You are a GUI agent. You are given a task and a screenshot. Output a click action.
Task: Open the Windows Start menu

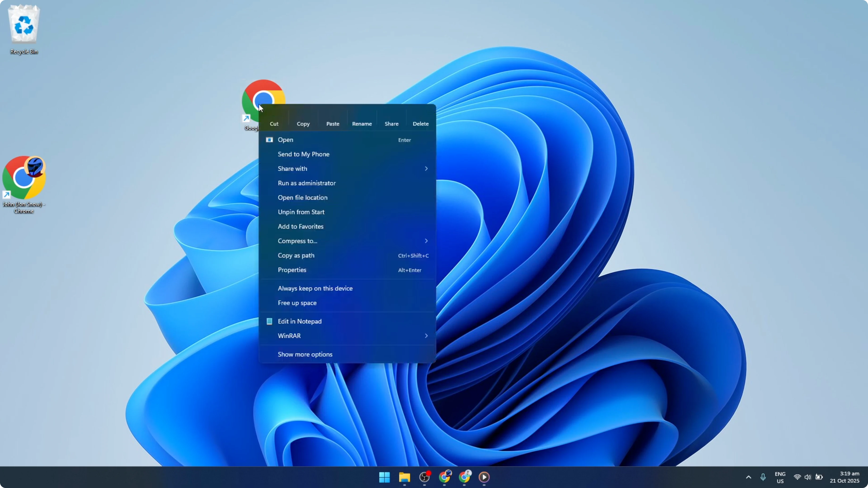pyautogui.click(x=384, y=477)
